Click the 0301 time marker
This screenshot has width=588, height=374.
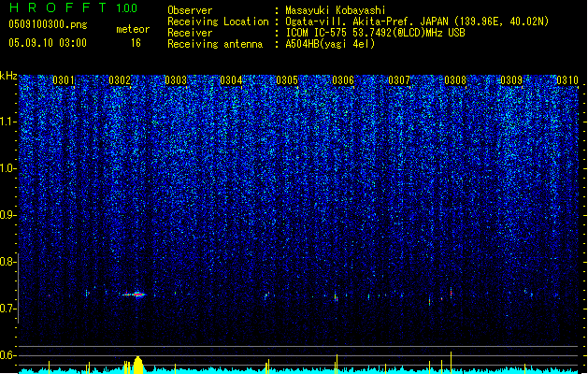coord(64,80)
